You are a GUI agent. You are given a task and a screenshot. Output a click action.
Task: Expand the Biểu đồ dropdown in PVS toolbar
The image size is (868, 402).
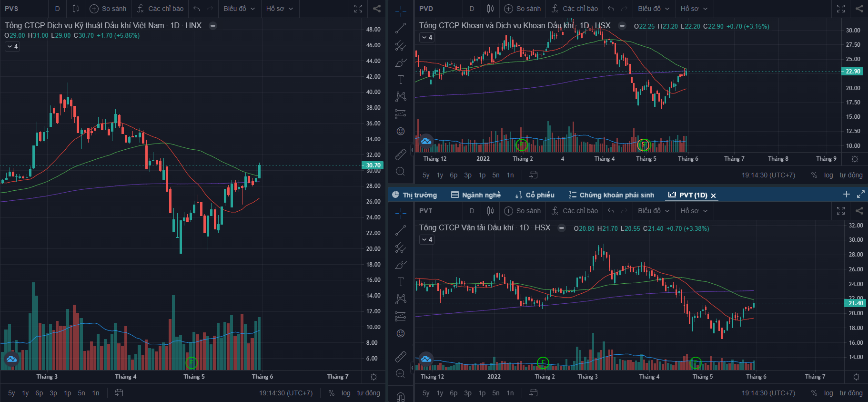pyautogui.click(x=239, y=9)
